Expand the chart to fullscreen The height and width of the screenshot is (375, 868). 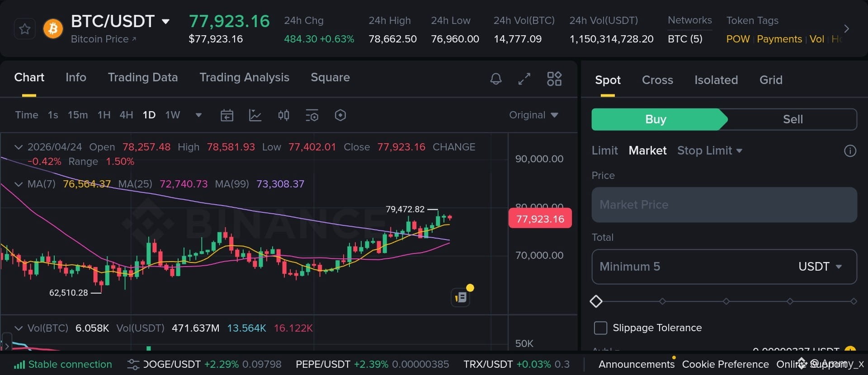coord(524,79)
